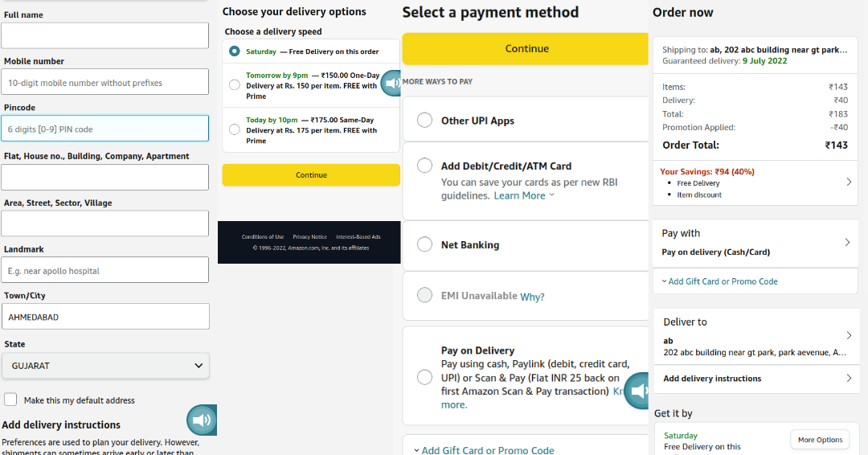Click the Continue button under payment method

[526, 49]
